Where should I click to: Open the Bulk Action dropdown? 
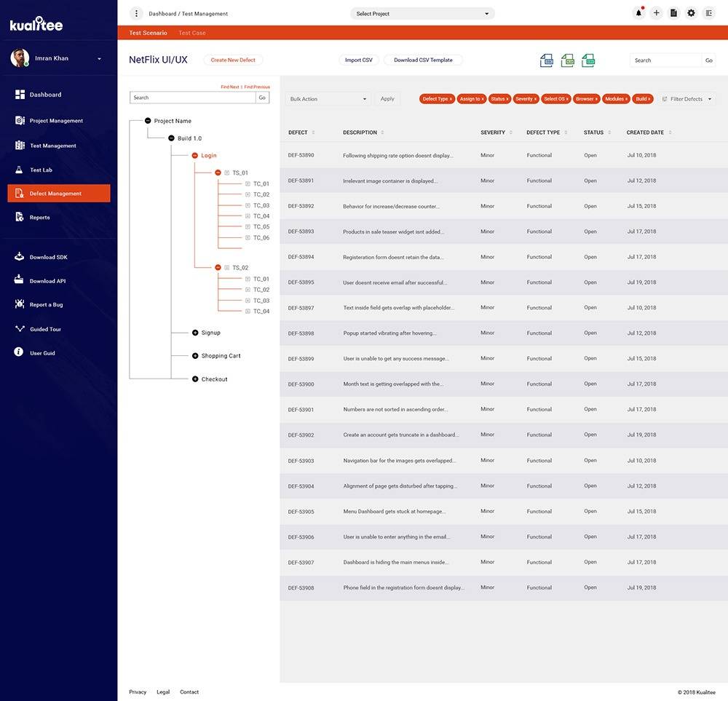[328, 99]
